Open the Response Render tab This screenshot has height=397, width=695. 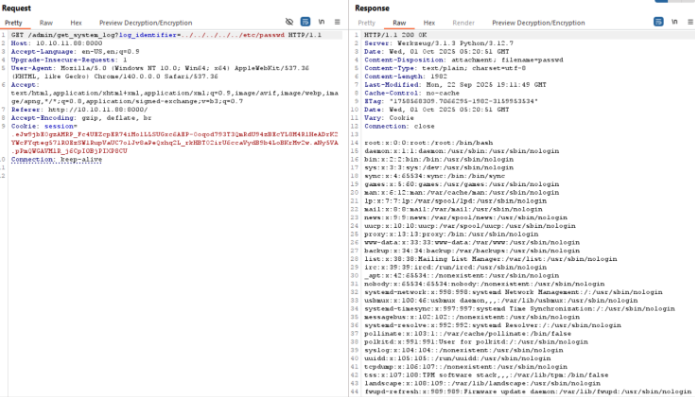[x=463, y=23]
